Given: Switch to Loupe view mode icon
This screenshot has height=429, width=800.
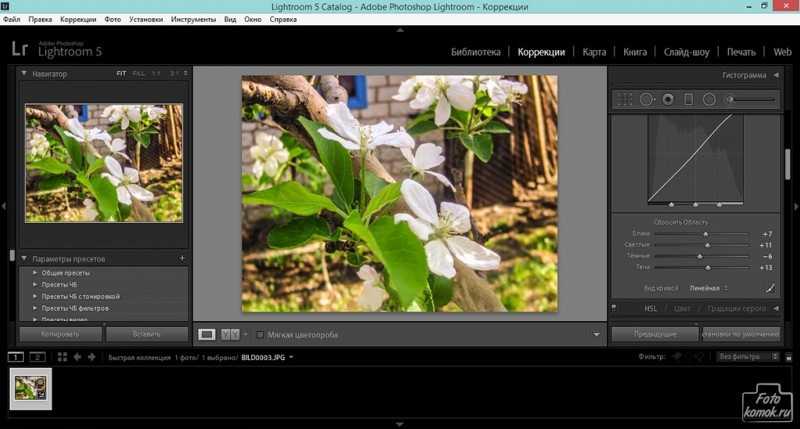Looking at the screenshot, I should (x=207, y=335).
